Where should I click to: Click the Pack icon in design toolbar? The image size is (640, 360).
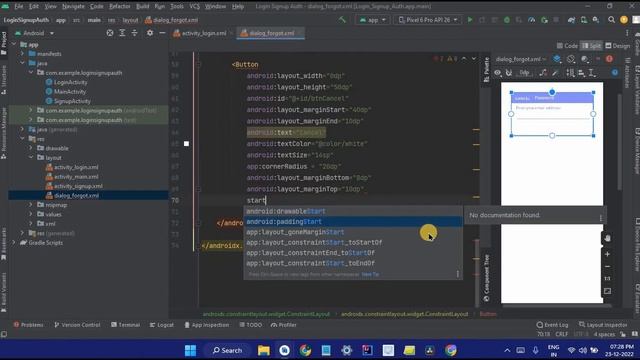click(570, 73)
